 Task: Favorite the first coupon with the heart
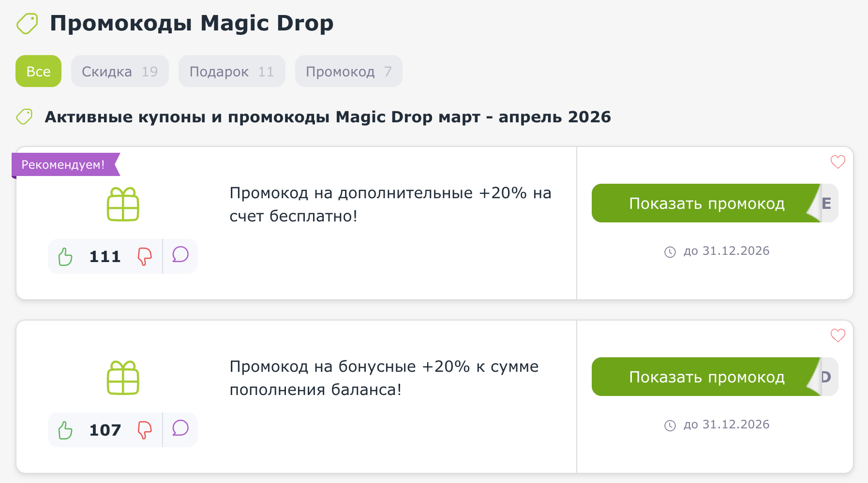(x=838, y=162)
